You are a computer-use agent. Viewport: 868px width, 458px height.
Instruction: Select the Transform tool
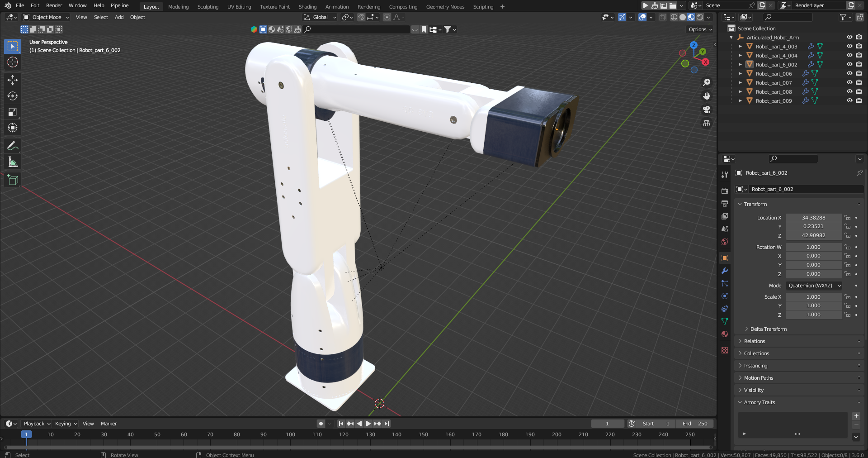coord(13,128)
